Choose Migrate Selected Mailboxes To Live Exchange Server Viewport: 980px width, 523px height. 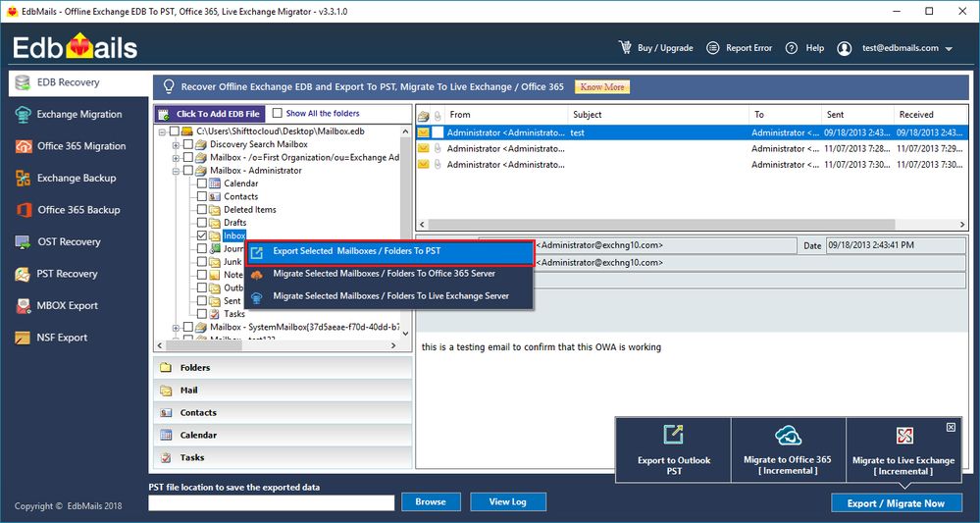point(389,296)
